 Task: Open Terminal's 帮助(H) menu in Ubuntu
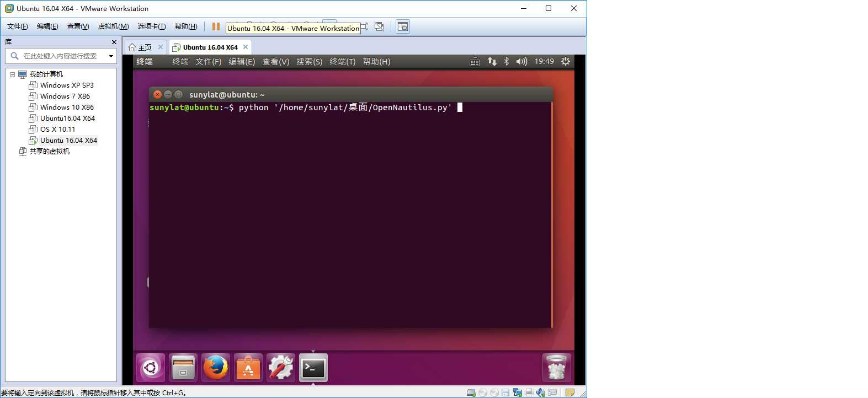click(376, 62)
